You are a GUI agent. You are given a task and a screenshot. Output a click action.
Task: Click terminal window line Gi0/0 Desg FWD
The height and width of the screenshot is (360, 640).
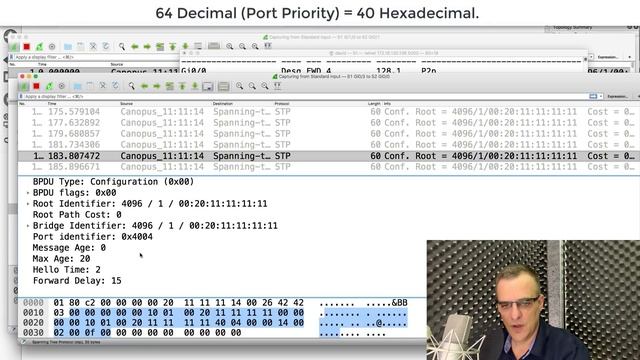(x=309, y=71)
